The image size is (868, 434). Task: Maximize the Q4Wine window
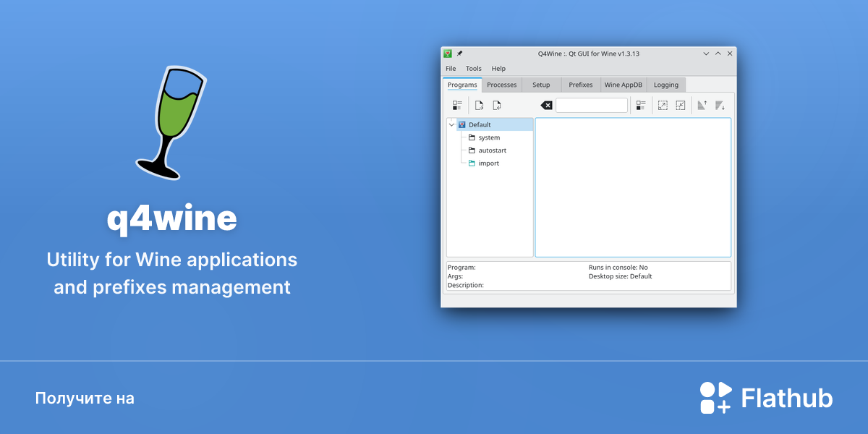(x=718, y=54)
